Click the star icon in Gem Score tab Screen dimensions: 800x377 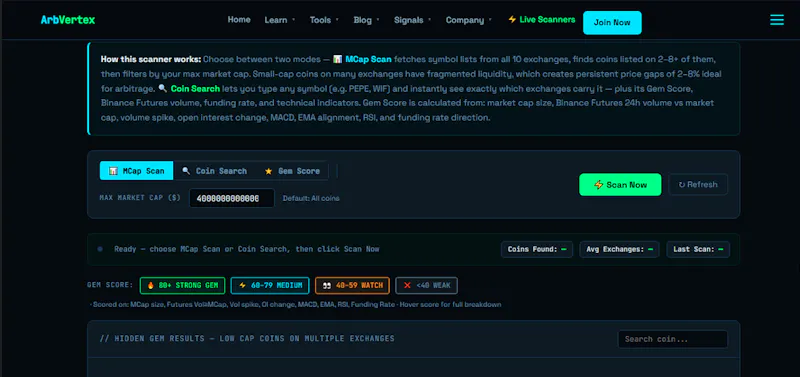point(268,171)
